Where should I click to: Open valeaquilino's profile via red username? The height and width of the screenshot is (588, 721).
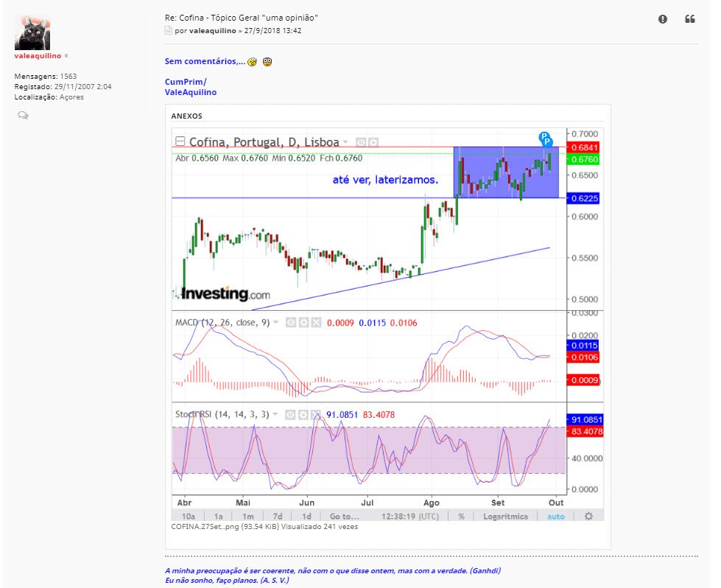tap(38, 56)
